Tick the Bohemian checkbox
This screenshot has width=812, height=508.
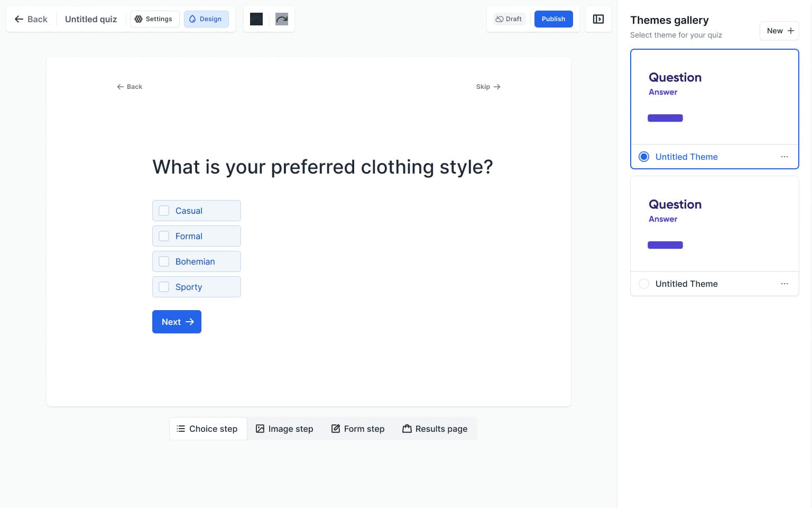(x=164, y=261)
